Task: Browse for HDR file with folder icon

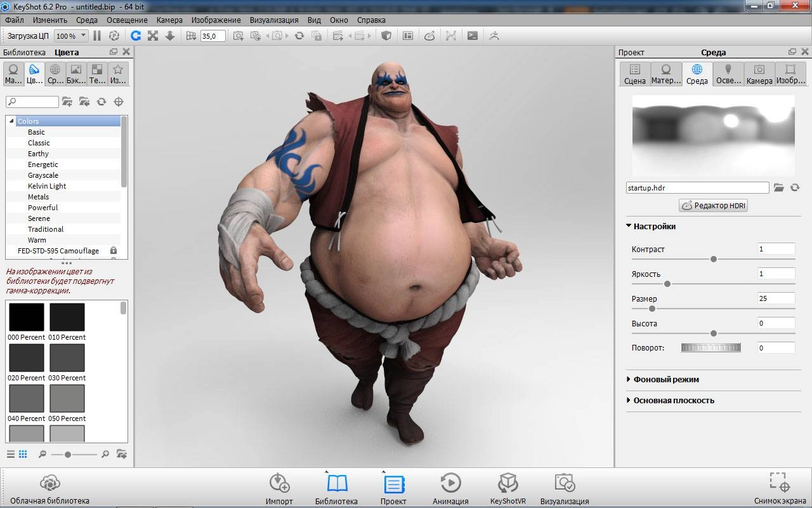Action: pyautogui.click(x=779, y=188)
